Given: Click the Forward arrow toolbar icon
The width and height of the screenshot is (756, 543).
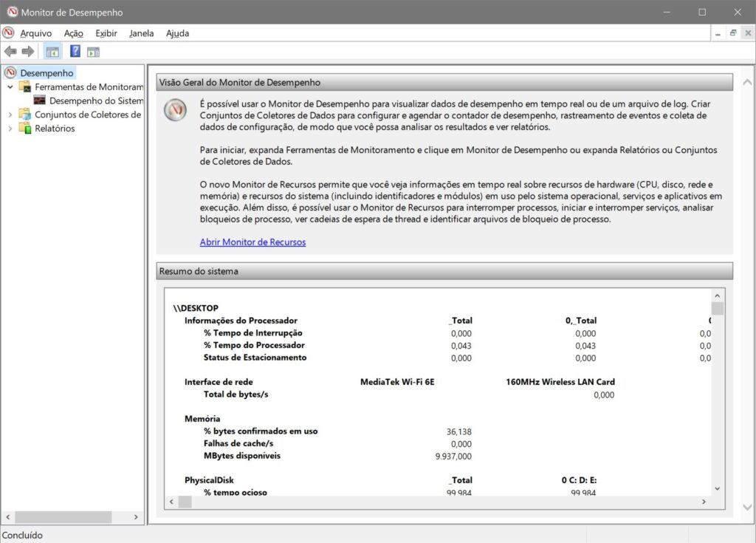Looking at the screenshot, I should click(x=28, y=52).
